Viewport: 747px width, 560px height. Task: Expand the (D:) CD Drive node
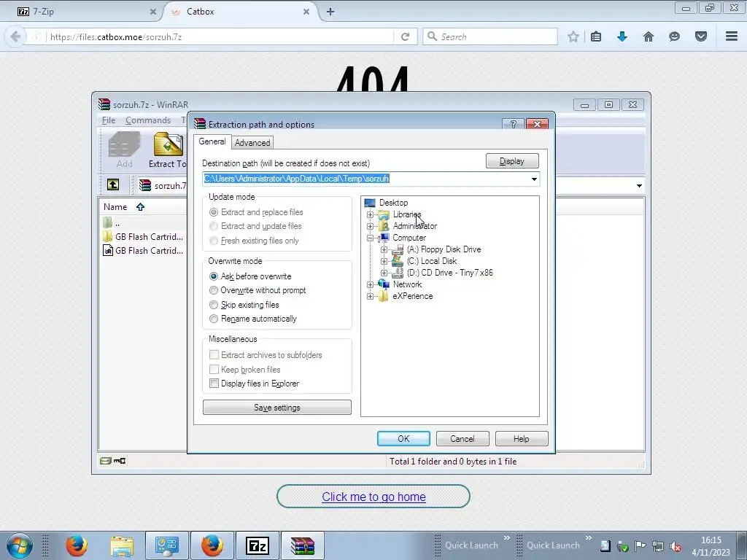(384, 273)
